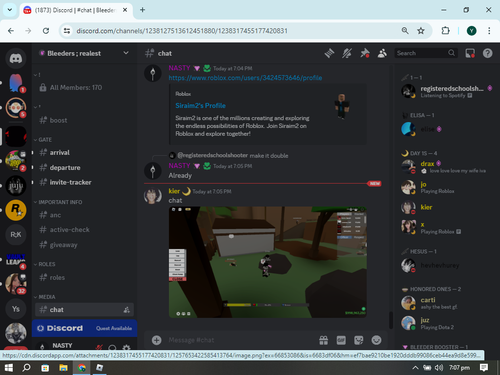Viewport: 500px width, 375px height.
Task: Open Chrome extensions puzzle icon
Action: click(445, 31)
